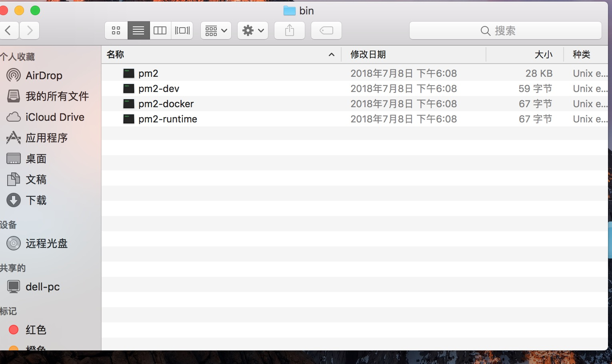Click the edit tags button
The image size is (612, 364).
click(326, 30)
